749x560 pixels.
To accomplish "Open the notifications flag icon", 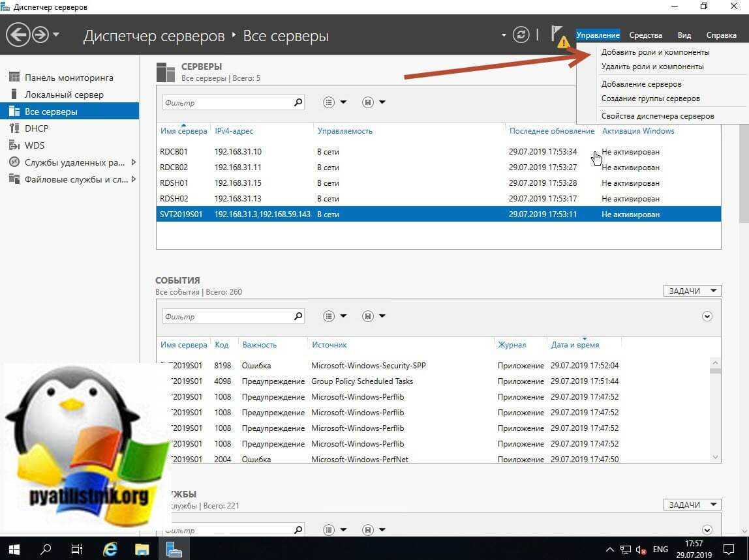I will pos(557,35).
